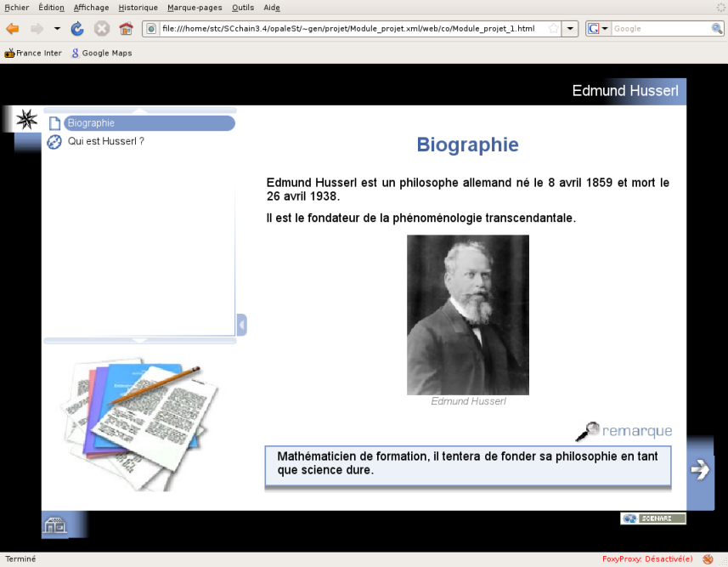The image size is (728, 567).
Task: Open the history dropdown next to forward button
Action: tap(57, 29)
